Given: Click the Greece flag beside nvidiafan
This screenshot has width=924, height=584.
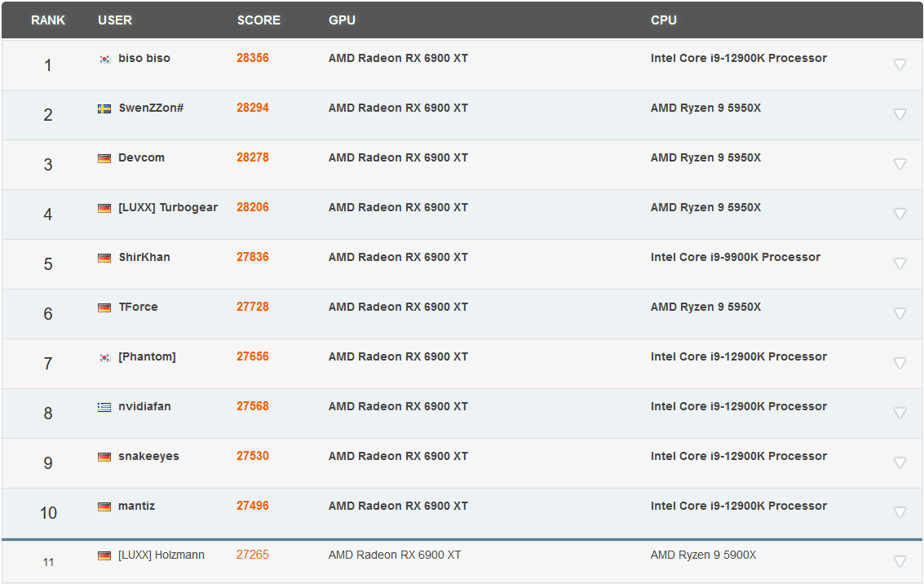Looking at the screenshot, I should (x=104, y=407).
